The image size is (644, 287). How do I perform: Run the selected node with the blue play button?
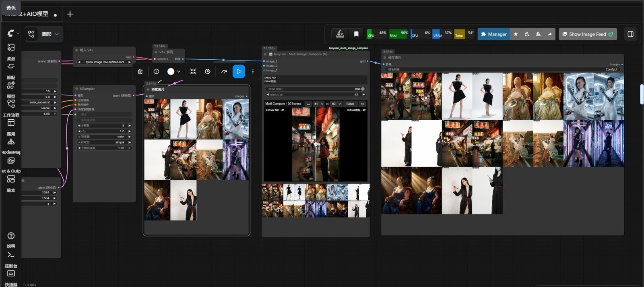(239, 71)
